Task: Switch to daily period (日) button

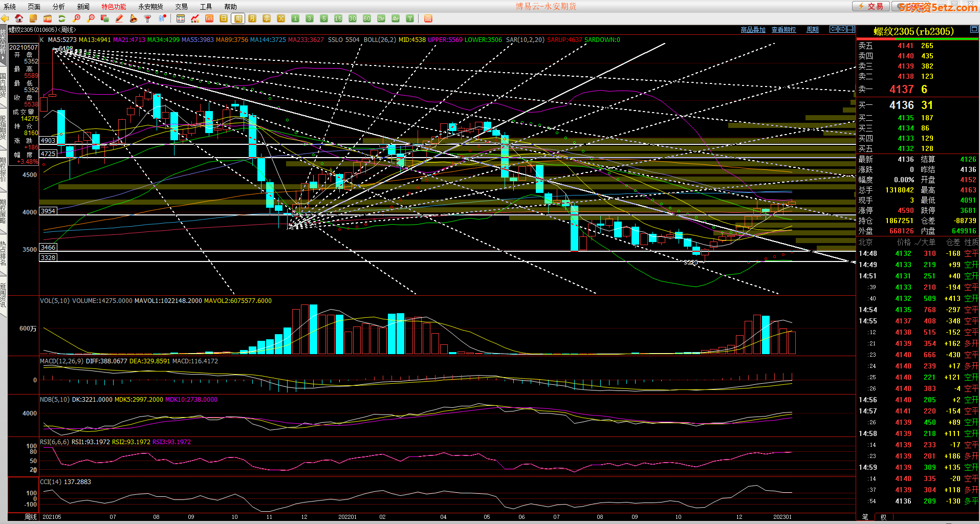Action: click(x=224, y=18)
